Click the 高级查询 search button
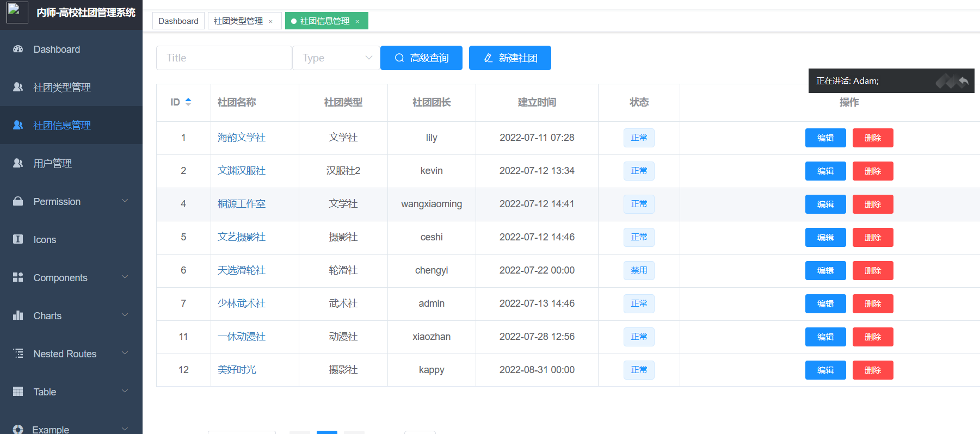This screenshot has height=434, width=980. [x=421, y=58]
